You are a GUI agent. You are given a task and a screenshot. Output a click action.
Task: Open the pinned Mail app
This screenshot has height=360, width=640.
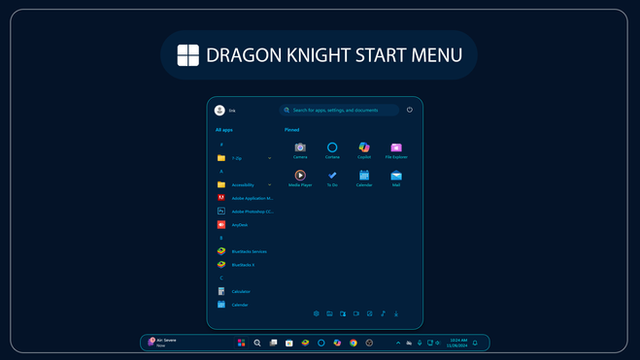pyautogui.click(x=396, y=178)
